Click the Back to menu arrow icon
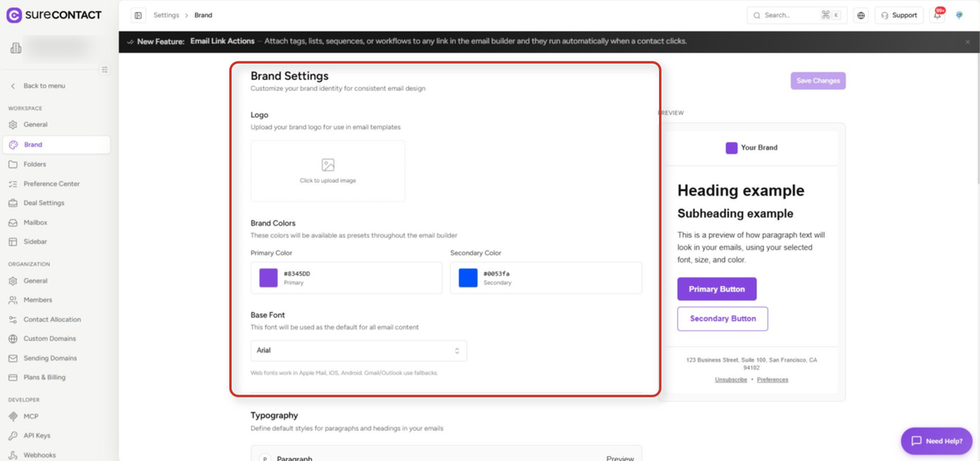Screen dimensions: 980x461 pos(13,86)
